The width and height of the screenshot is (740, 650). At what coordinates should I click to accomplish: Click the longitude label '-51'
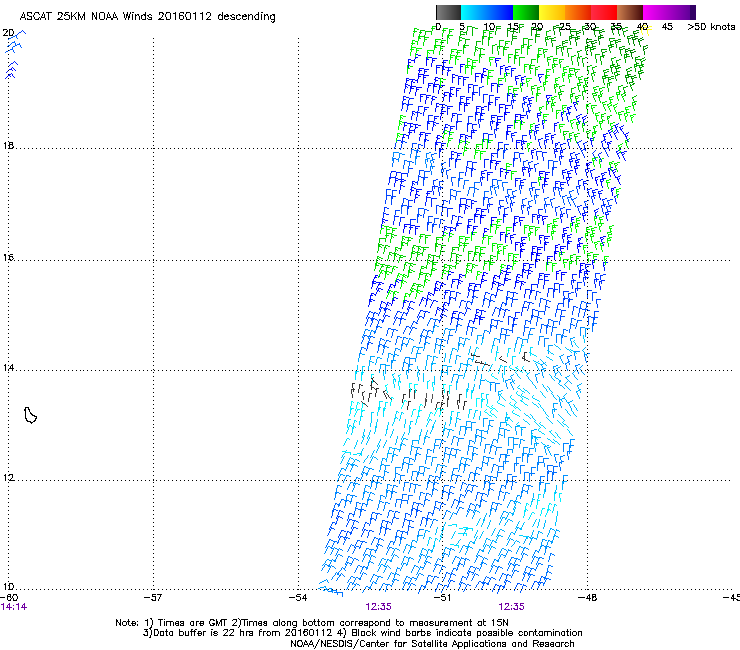coord(442,597)
